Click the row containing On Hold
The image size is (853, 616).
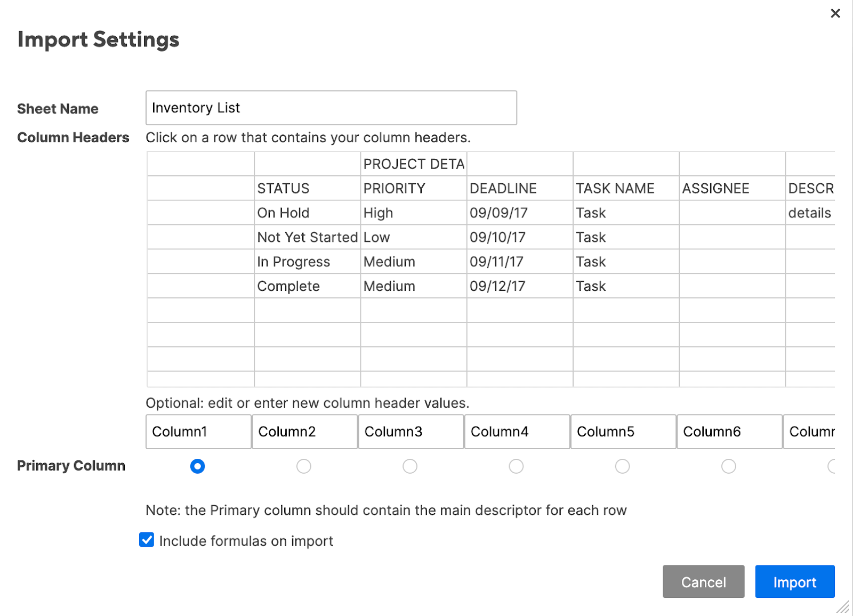pyautogui.click(x=307, y=213)
